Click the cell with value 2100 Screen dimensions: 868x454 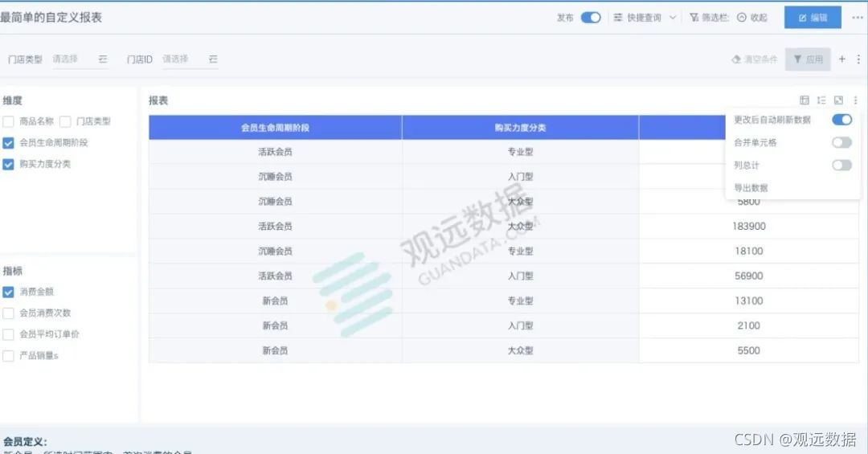tap(748, 325)
